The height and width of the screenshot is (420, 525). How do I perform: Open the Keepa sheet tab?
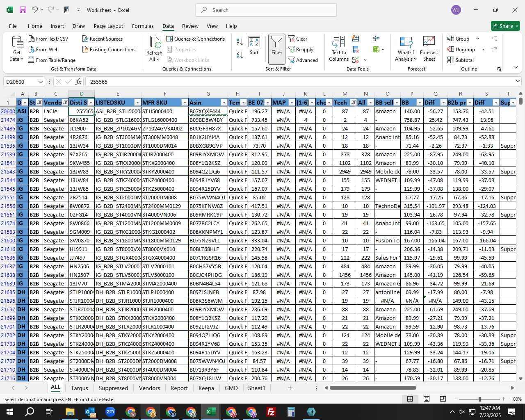click(x=206, y=388)
